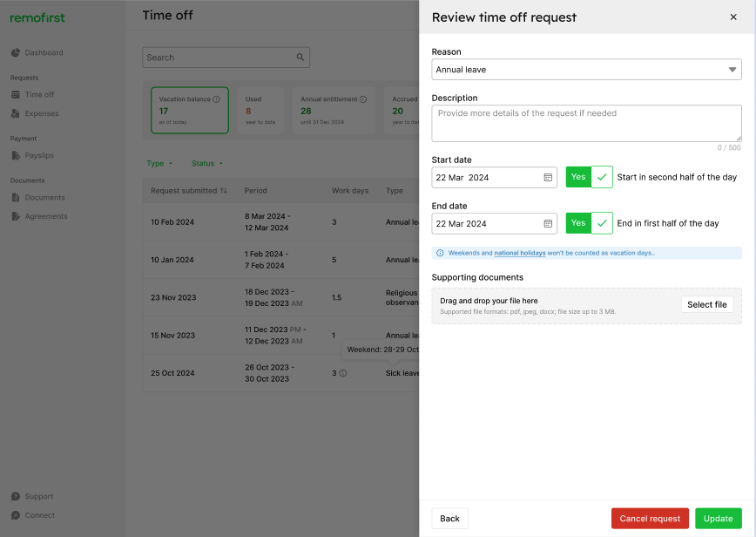The image size is (756, 537).
Task: Click the Select file button
Action: 707,304
